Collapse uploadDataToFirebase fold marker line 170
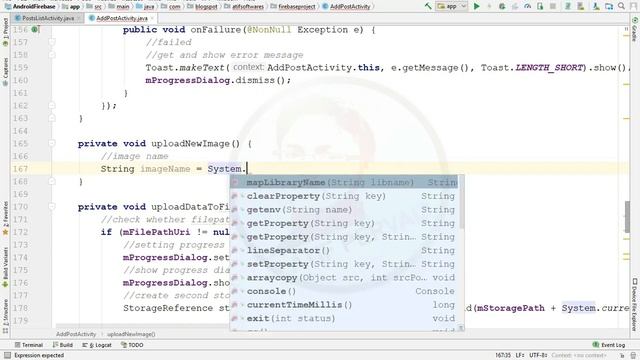The image size is (640, 360). (51, 207)
